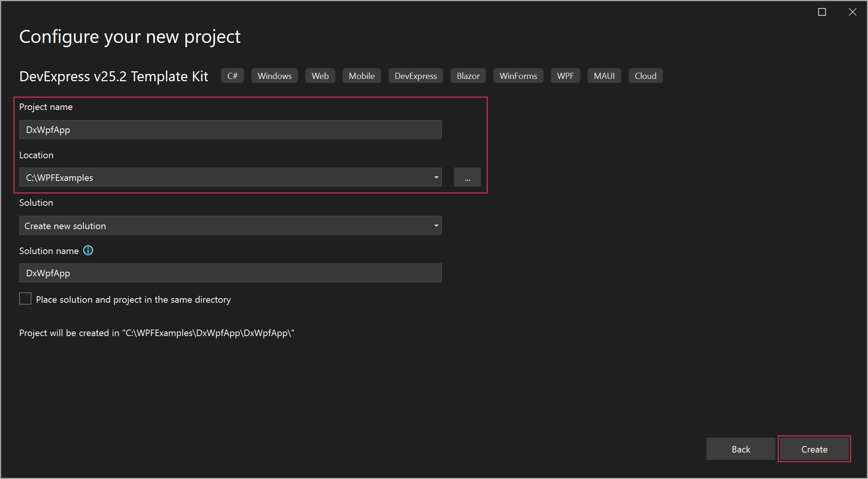Click the Create button

pos(814,449)
